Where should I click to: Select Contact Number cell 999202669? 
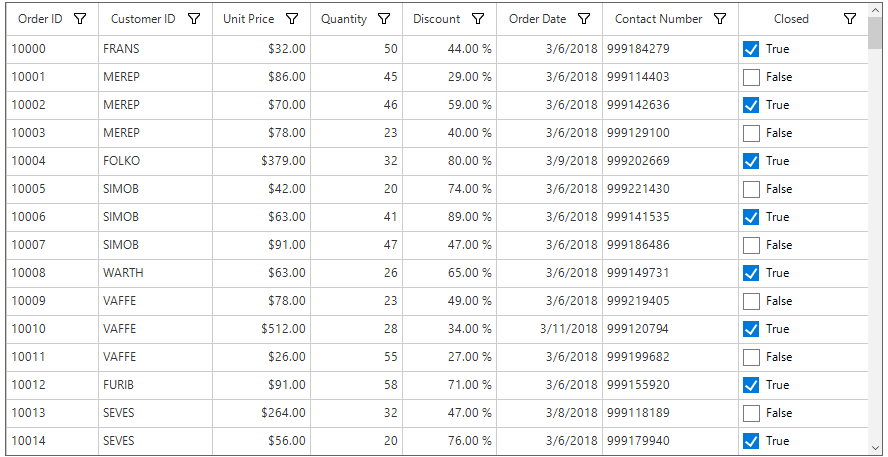pyautogui.click(x=671, y=161)
